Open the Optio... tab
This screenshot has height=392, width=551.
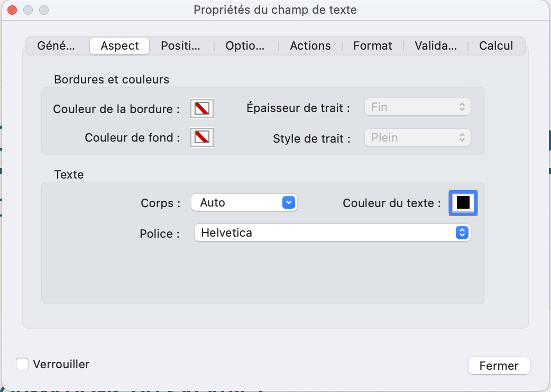(245, 45)
